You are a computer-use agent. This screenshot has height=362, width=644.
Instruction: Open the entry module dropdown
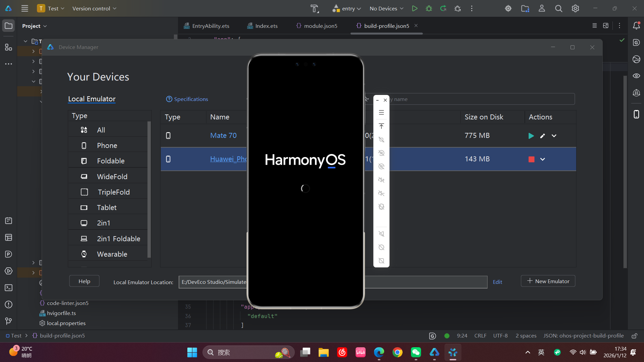coord(347,9)
